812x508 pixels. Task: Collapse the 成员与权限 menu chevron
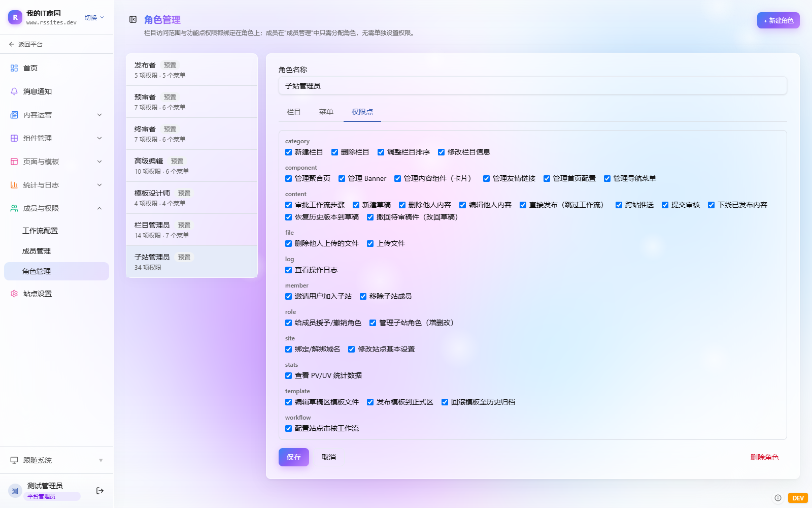click(x=99, y=208)
